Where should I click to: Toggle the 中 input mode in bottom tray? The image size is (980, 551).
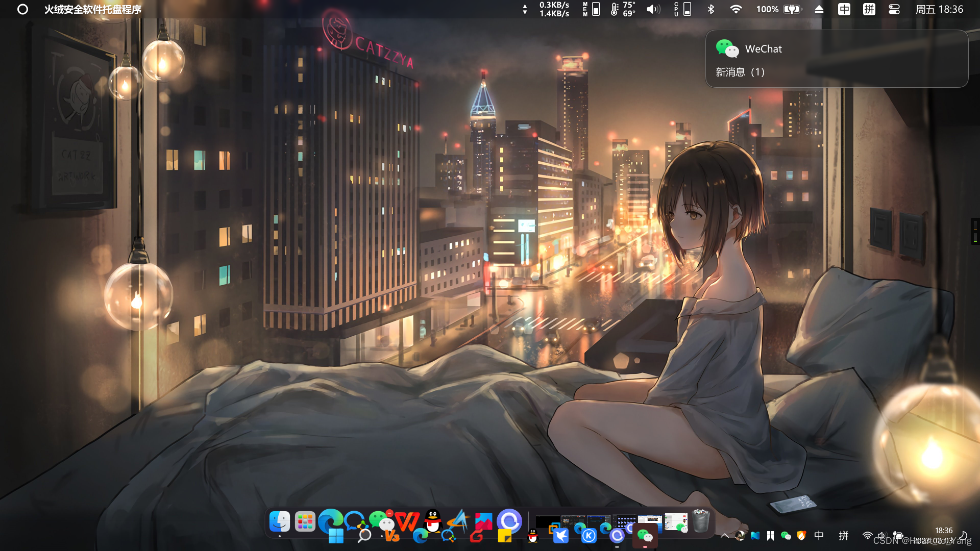click(819, 536)
